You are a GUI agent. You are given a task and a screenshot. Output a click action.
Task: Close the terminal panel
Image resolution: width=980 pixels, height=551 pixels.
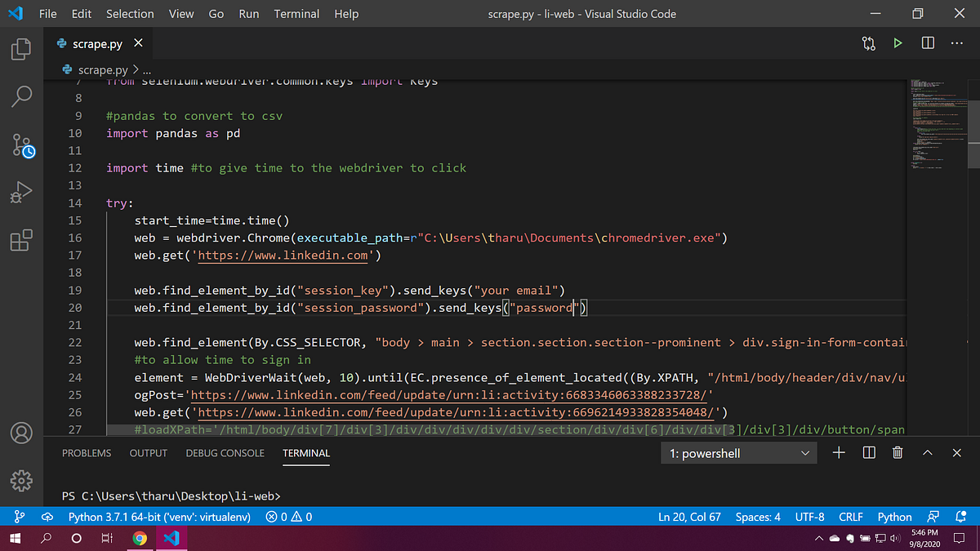[x=957, y=452]
